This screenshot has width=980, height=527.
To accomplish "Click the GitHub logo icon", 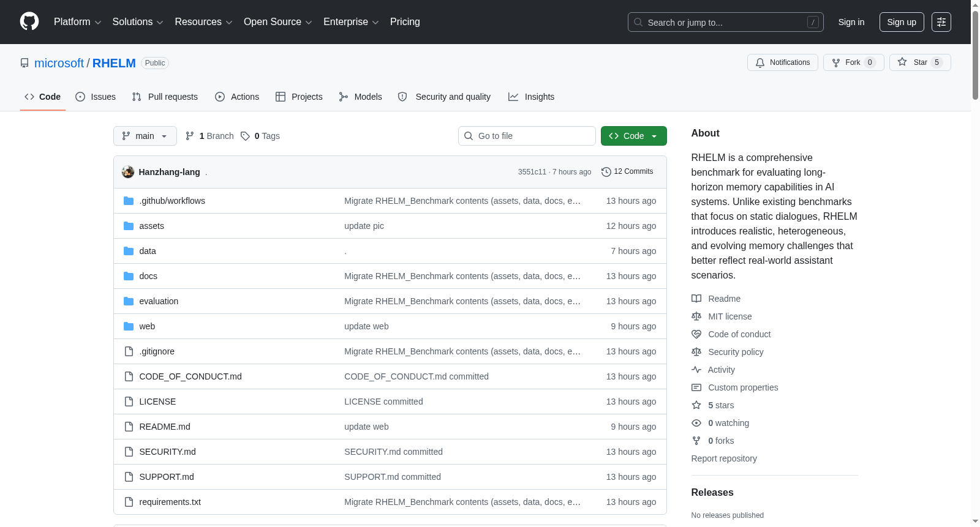I will 29,21.
